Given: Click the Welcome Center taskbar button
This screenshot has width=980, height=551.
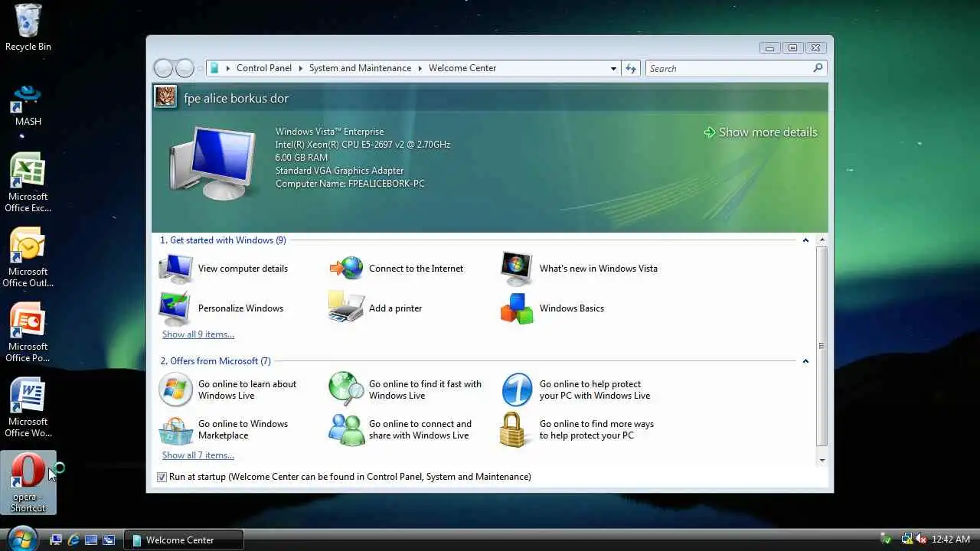Looking at the screenshot, I should pos(185,540).
